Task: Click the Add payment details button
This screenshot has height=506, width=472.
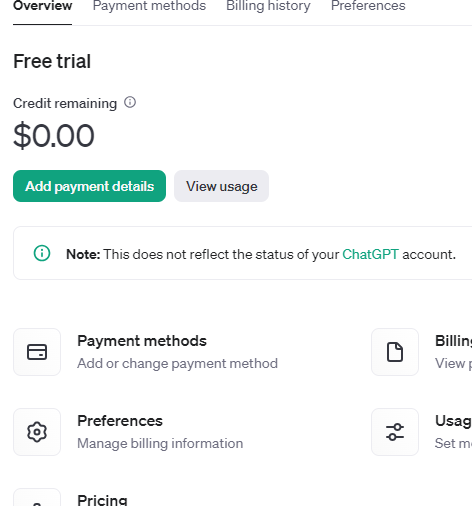Action: click(89, 186)
